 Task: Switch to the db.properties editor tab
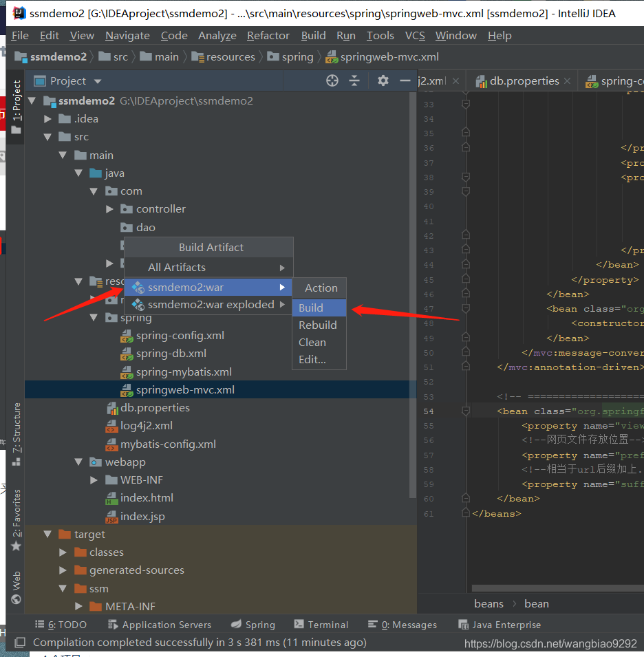(524, 81)
